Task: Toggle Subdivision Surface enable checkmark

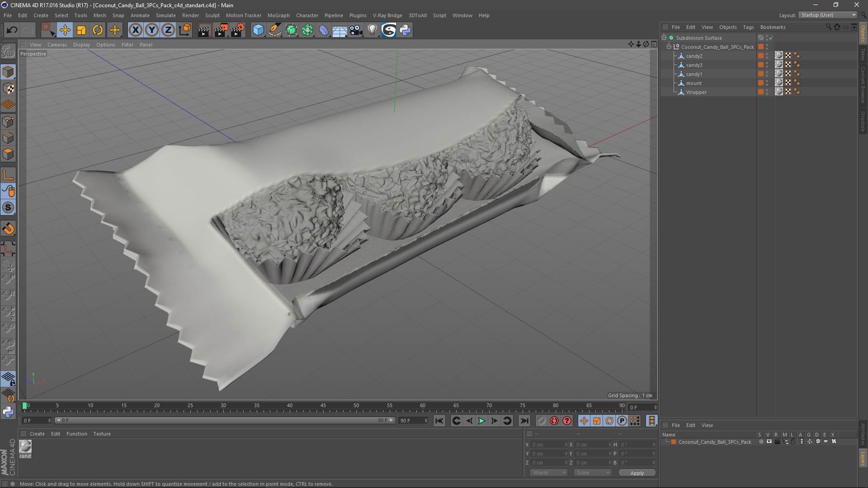Action: pos(771,38)
